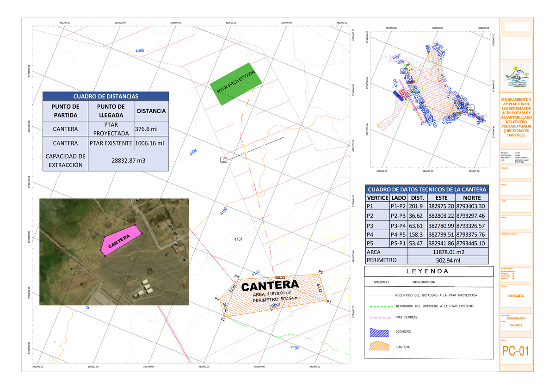Select the P3-P4 side cell
The width and height of the screenshot is (555, 392).
[x=399, y=225]
